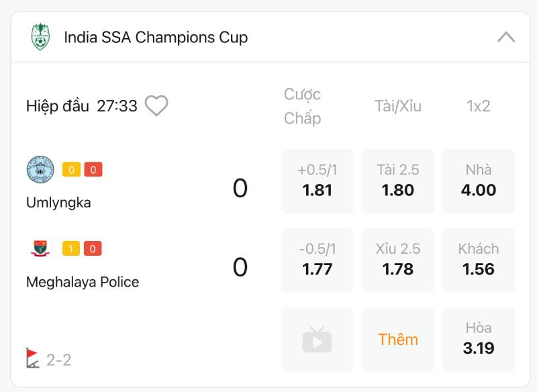
Task: Switch to the 1x2 market column
Action: (479, 106)
